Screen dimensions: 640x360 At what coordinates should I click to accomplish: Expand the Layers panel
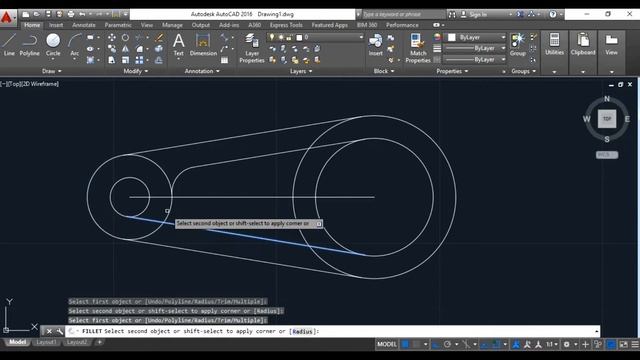coord(301,71)
